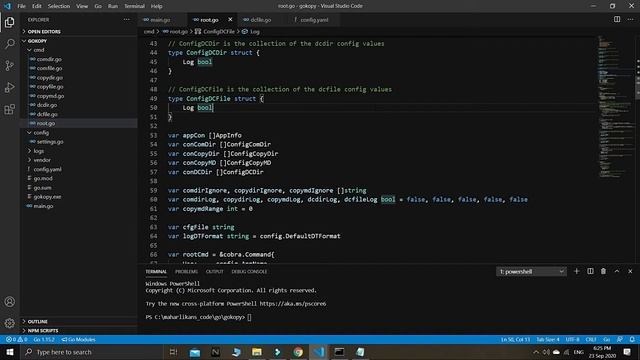Split the editor to the right

pos(617,20)
